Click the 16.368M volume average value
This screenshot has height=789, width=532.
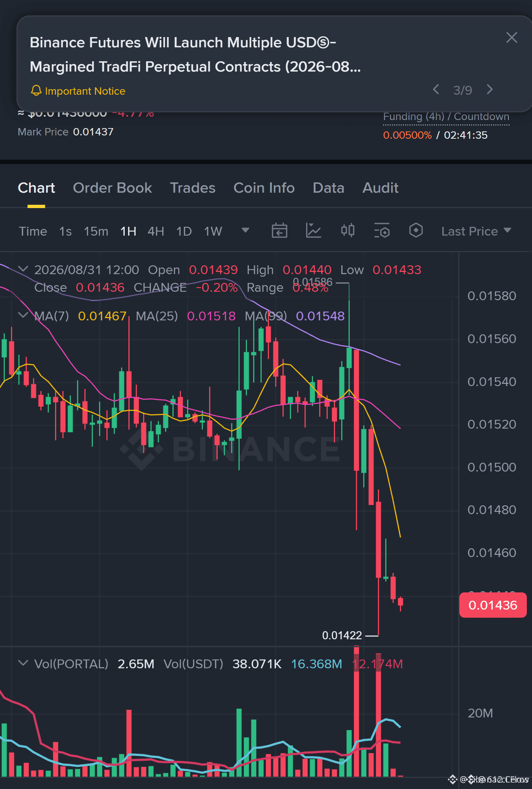click(x=317, y=664)
